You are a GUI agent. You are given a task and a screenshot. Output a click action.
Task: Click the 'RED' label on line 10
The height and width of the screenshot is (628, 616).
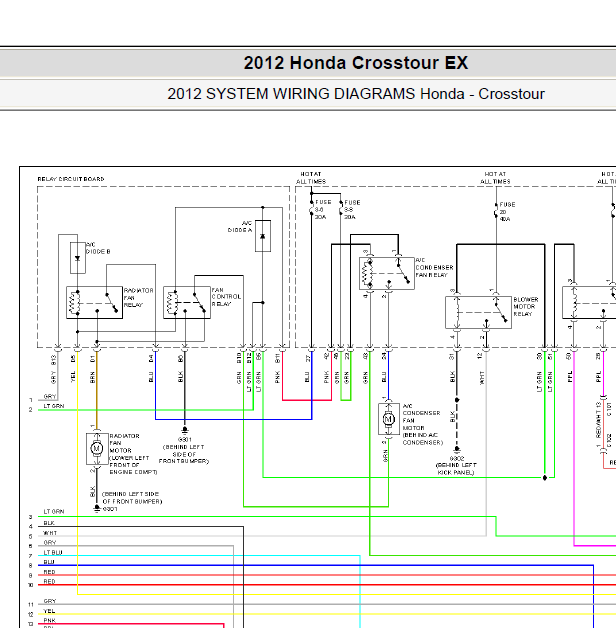coord(49,582)
